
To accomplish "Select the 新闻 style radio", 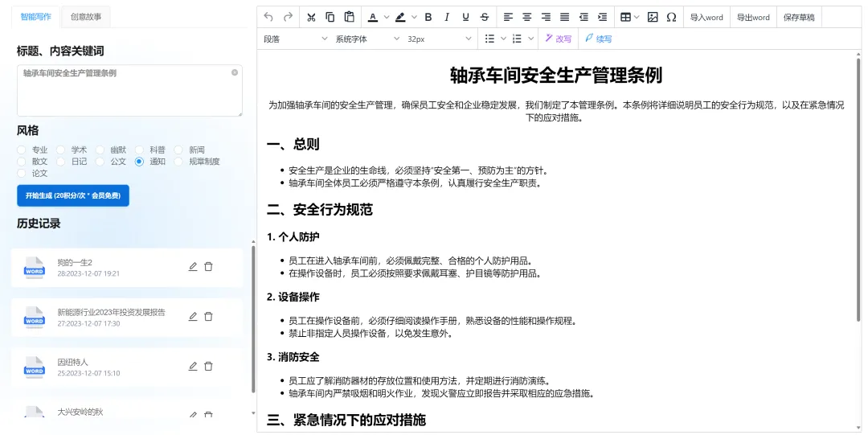I will pos(178,150).
